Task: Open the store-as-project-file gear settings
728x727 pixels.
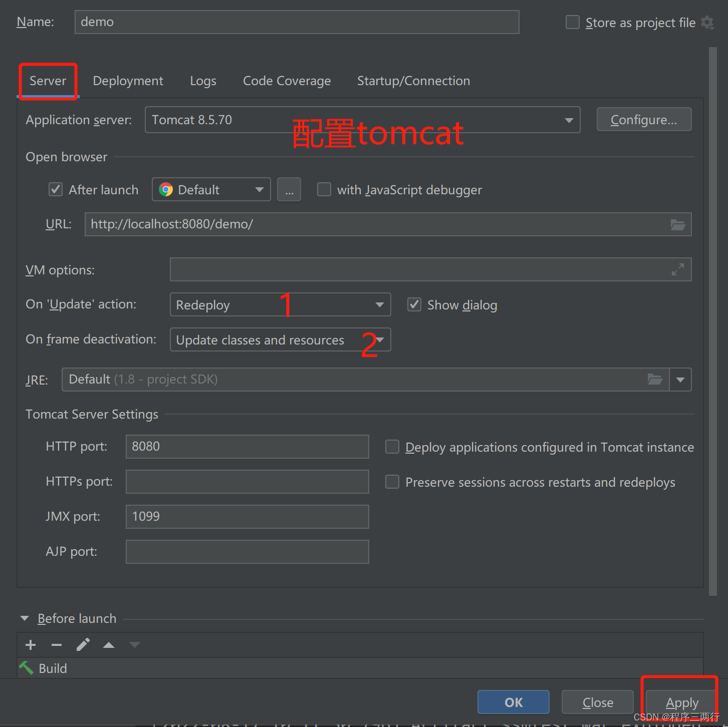Action: [707, 22]
